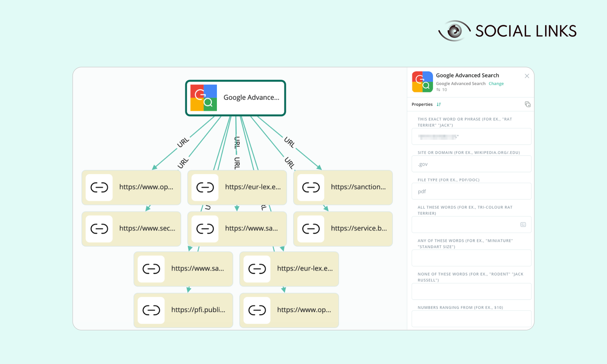Click the link icon of the pfi.publi node
The image size is (607, 364).
[151, 310]
